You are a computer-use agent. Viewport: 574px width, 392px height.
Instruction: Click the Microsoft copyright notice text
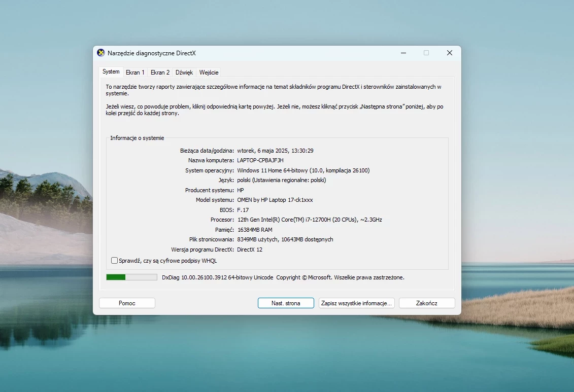(x=341, y=277)
